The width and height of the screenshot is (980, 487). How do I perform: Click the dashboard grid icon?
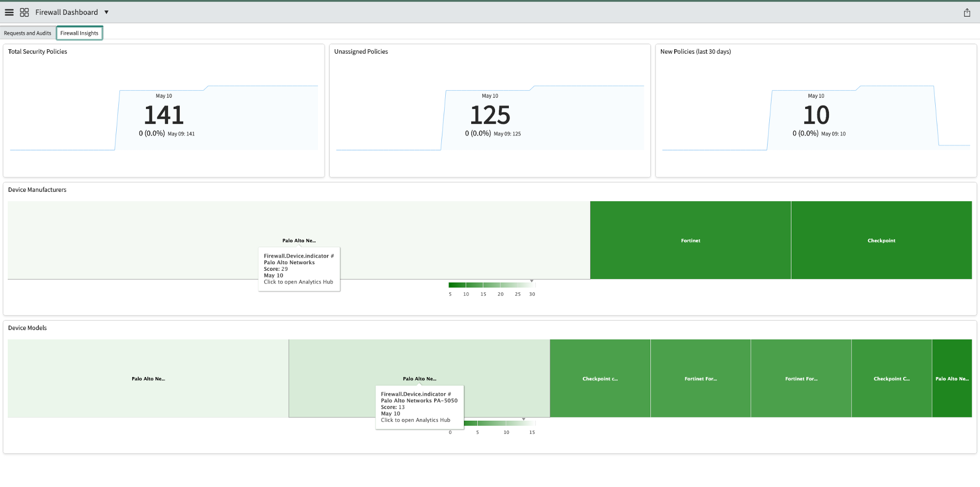pyautogui.click(x=24, y=12)
